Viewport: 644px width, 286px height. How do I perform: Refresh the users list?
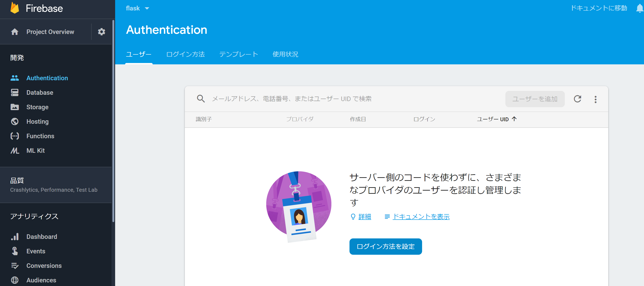(x=577, y=99)
